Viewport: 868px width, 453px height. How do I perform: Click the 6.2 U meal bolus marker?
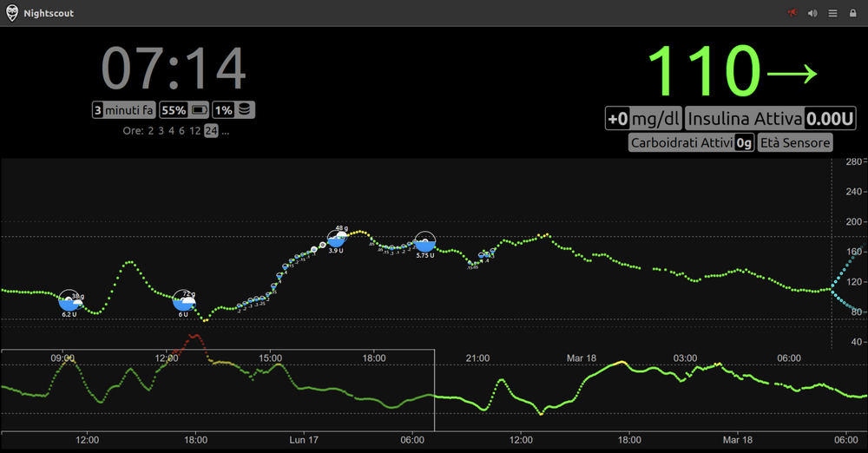coord(69,302)
